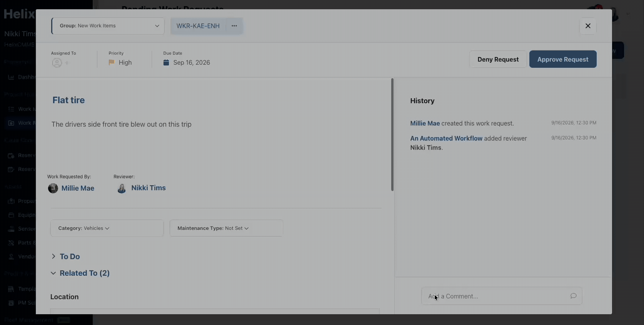Screen dimensions: 644x325
Task: Click the WKR-KAE-ENH request ID tag
Action: click(x=198, y=26)
